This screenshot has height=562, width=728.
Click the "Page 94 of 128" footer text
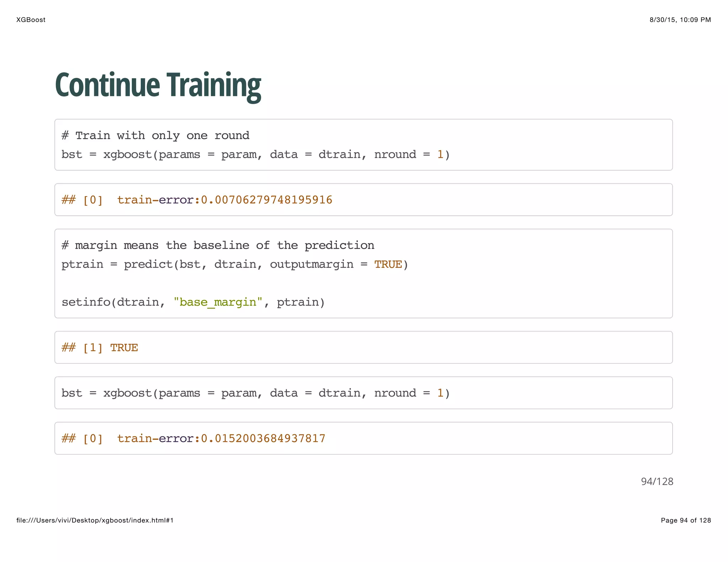(x=686, y=520)
